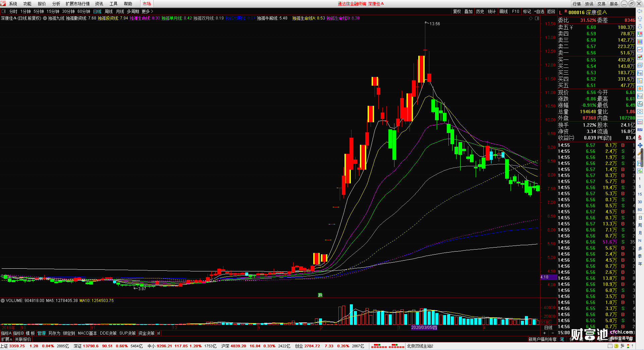Select the 周 period shortcut in right sidebar
This screenshot has width=644, height=350.
(640, 225)
